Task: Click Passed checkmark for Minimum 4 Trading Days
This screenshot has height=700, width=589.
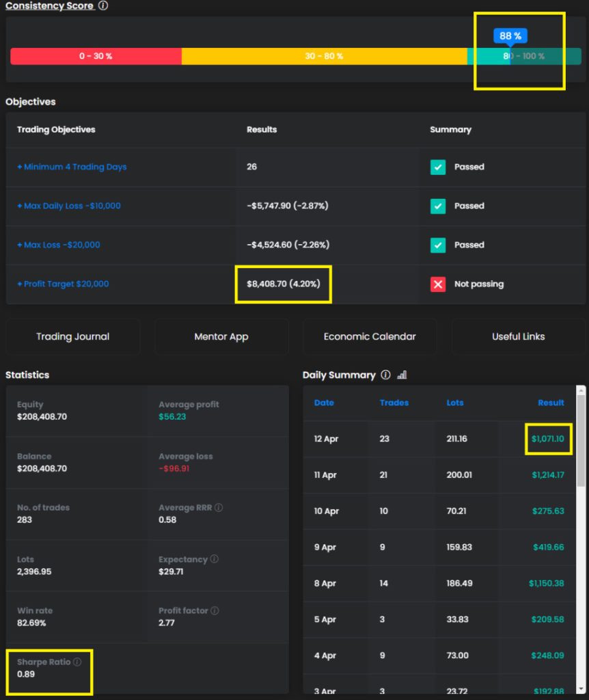Action: pyautogui.click(x=438, y=167)
